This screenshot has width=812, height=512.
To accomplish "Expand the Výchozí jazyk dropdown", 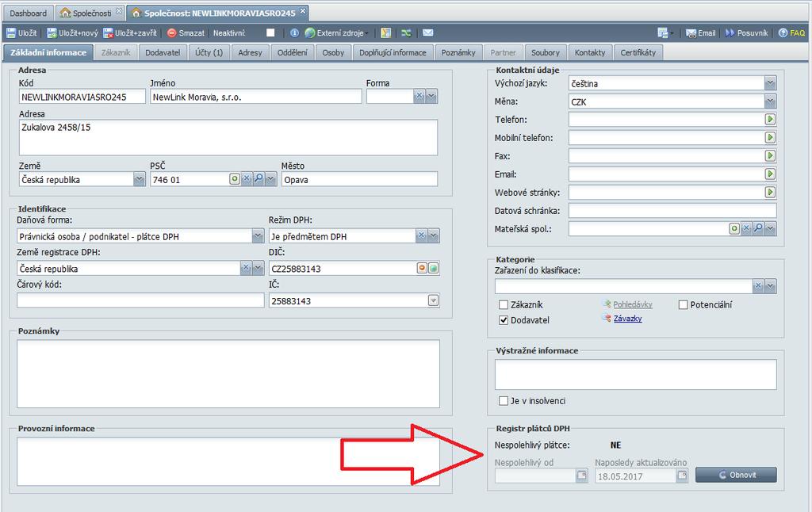I will click(x=770, y=83).
